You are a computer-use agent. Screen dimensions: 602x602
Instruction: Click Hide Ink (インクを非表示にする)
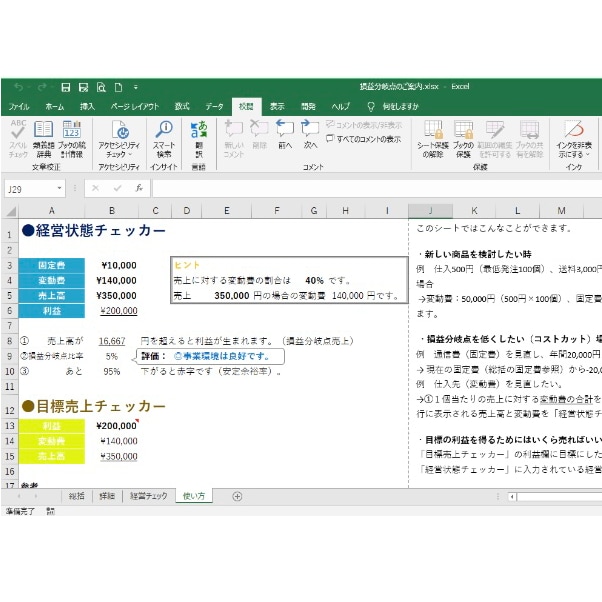point(574,139)
